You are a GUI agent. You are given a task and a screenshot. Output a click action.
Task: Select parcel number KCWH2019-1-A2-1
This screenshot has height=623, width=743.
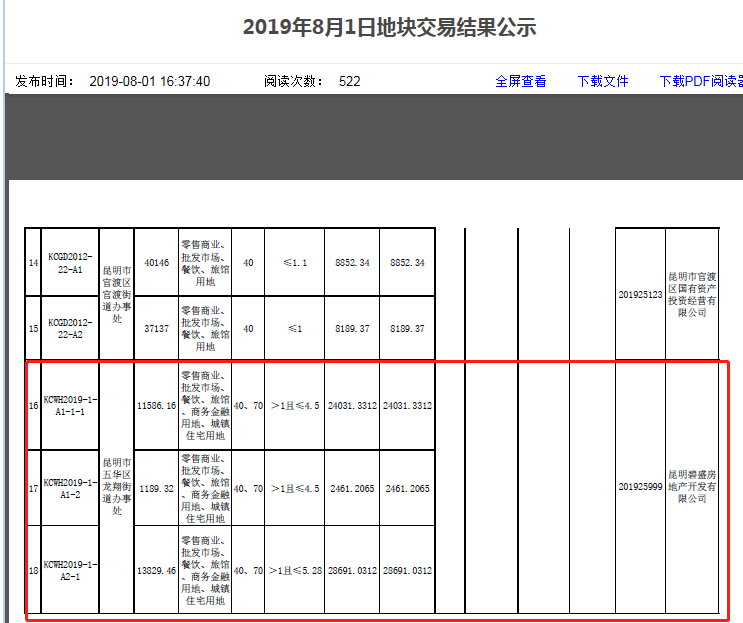click(70, 570)
